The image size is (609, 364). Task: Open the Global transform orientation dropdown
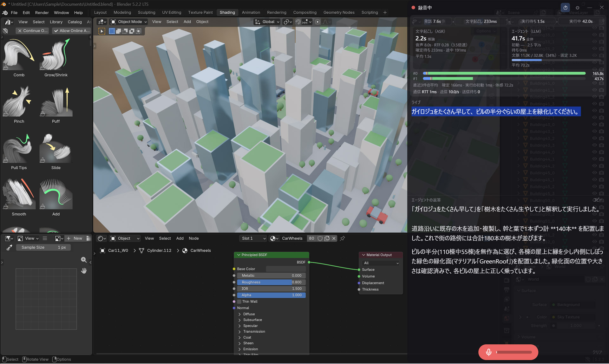point(267,22)
